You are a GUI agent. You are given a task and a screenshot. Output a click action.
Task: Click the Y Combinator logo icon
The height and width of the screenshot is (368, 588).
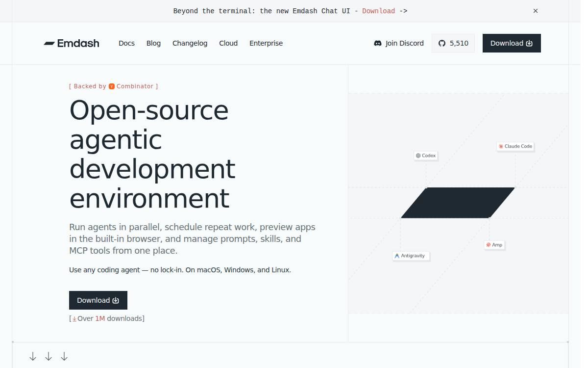pos(112,86)
